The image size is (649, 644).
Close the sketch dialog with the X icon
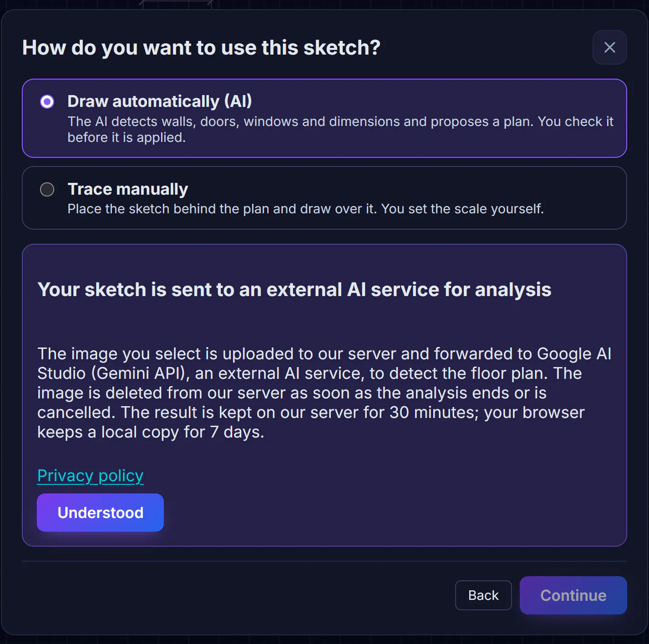pyautogui.click(x=609, y=47)
